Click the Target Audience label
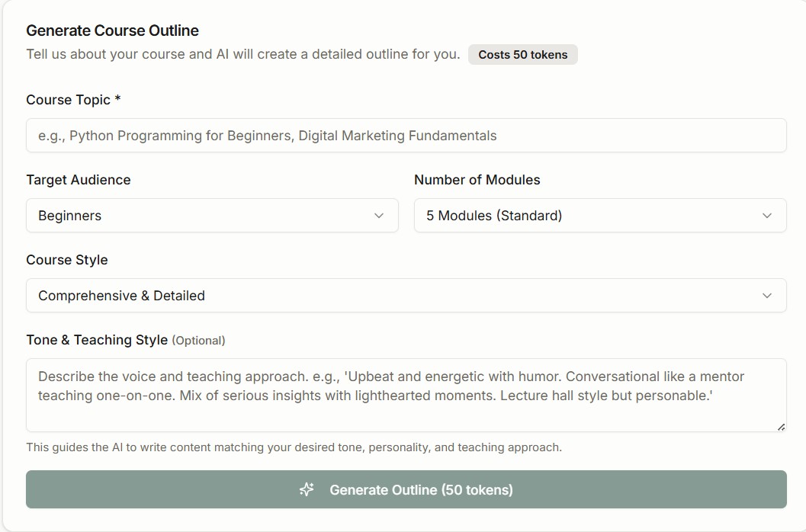806x532 pixels. 79,180
